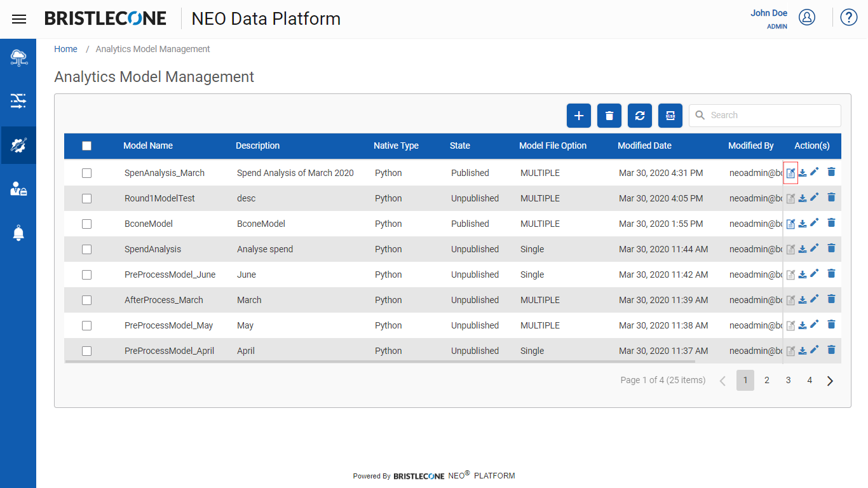
Task: Open the help question mark icon
Action: pos(849,17)
